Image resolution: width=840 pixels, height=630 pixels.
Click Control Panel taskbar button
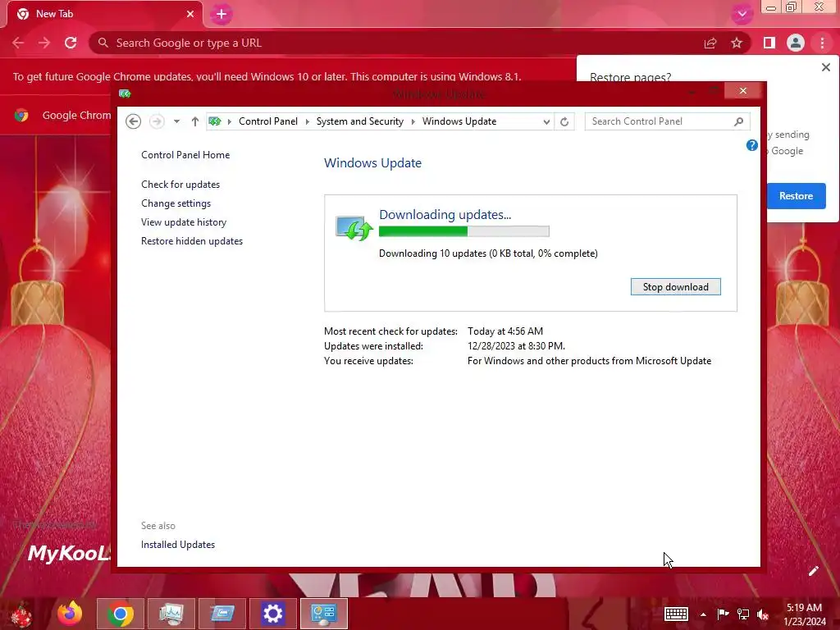(x=323, y=614)
